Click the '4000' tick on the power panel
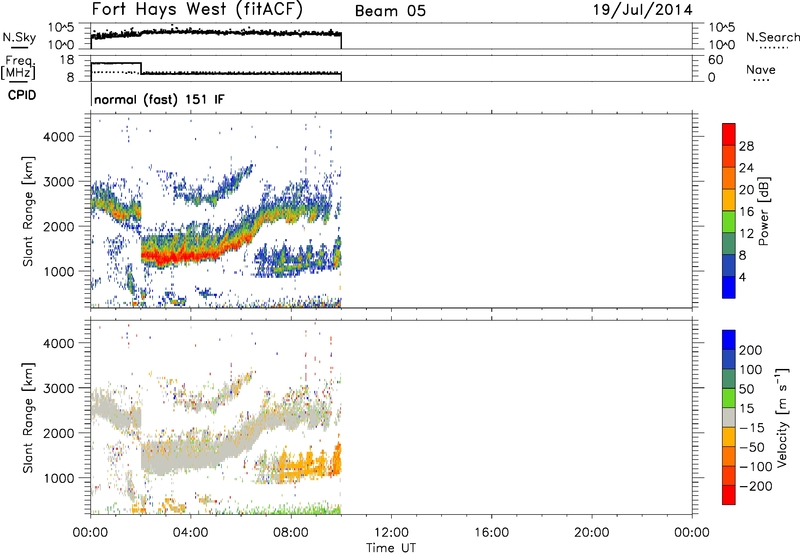 pos(58,137)
